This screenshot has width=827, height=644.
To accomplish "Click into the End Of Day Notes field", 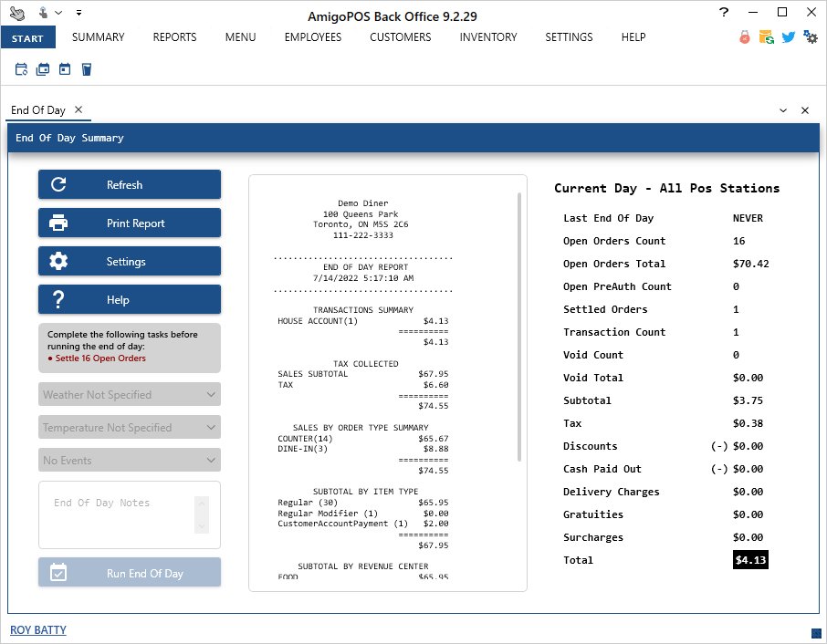I will pos(119,515).
